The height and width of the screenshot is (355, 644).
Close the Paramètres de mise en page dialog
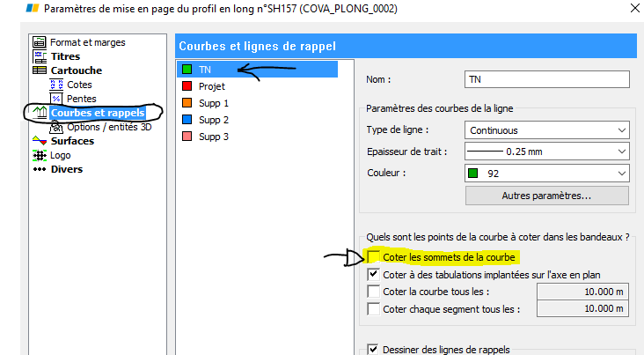click(x=635, y=8)
